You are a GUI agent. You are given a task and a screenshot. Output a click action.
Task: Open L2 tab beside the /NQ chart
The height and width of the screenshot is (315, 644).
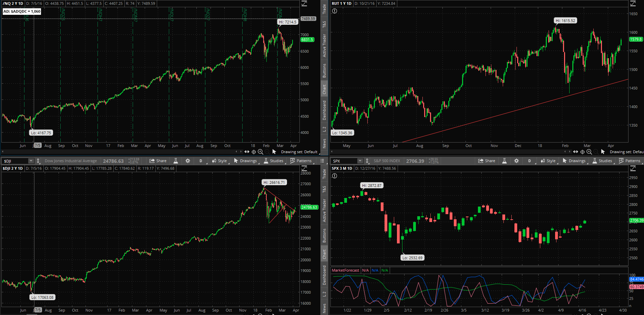click(x=324, y=129)
